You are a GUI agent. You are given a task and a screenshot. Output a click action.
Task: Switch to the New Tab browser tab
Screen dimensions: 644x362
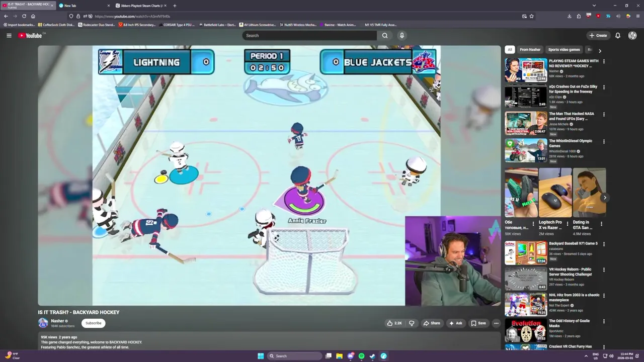pyautogui.click(x=85, y=6)
